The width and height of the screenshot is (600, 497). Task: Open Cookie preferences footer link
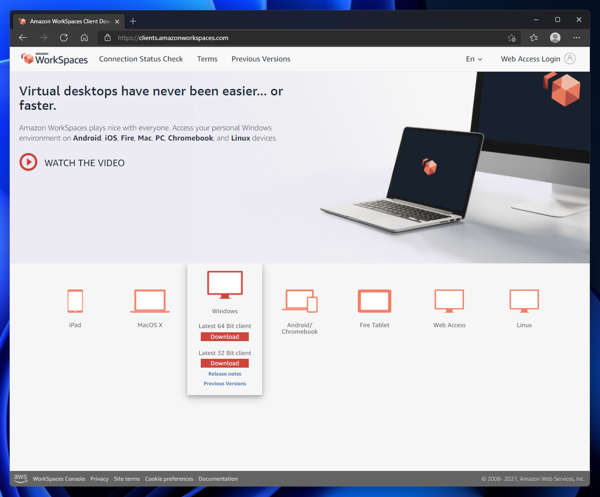169,479
